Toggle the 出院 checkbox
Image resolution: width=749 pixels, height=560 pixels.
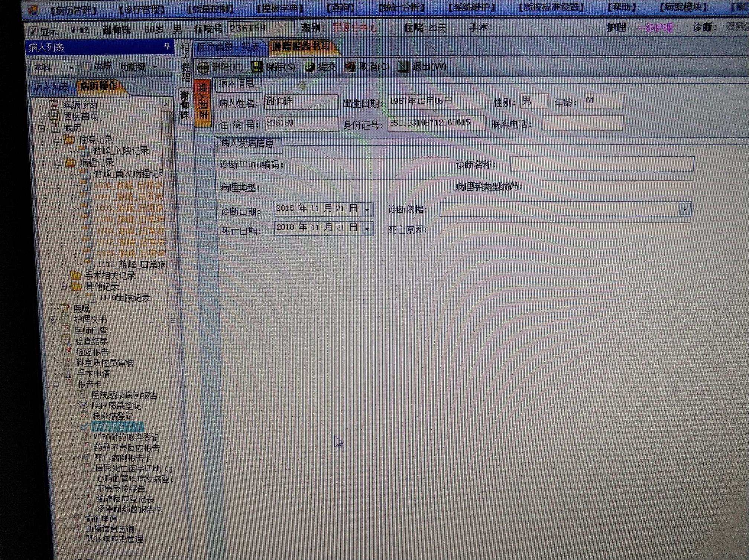[86, 67]
